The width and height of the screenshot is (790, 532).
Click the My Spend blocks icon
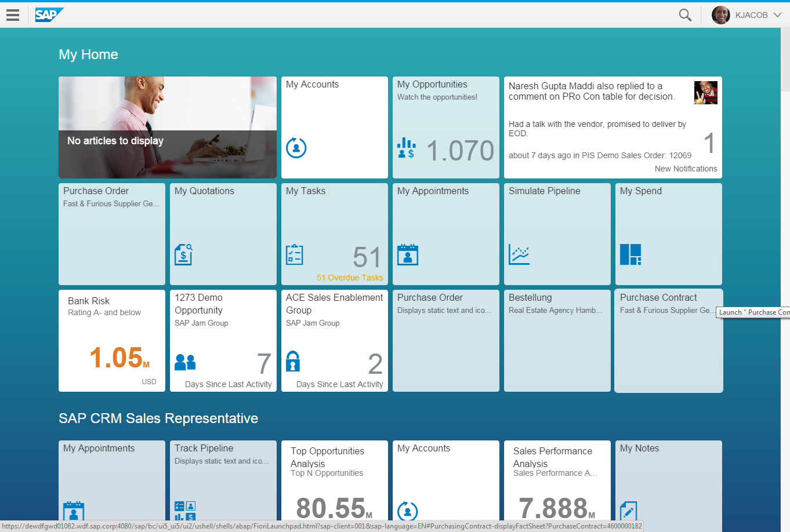click(x=630, y=254)
